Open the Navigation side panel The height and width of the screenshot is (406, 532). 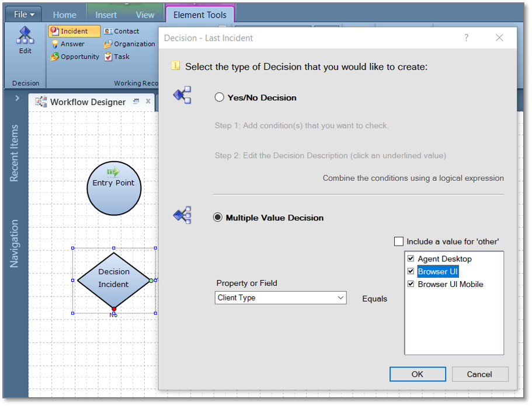[x=14, y=243]
